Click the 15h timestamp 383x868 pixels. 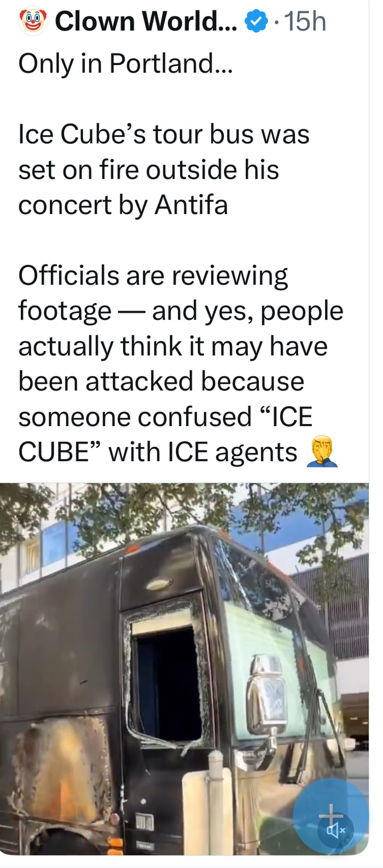(x=305, y=21)
